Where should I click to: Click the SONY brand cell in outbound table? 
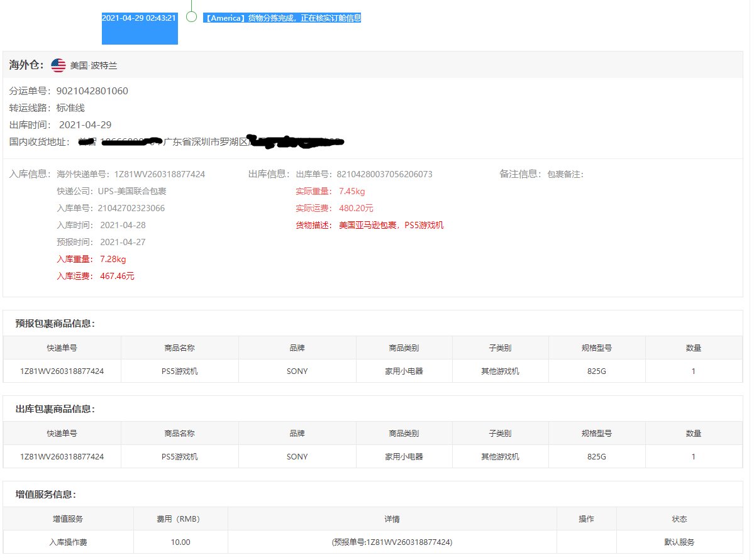coord(297,457)
